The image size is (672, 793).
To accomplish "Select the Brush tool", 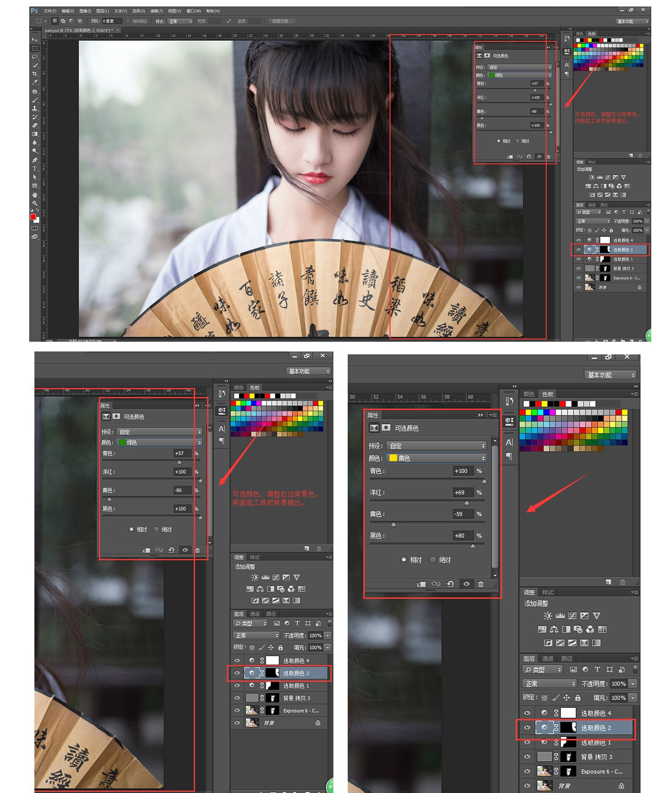I will tap(34, 100).
